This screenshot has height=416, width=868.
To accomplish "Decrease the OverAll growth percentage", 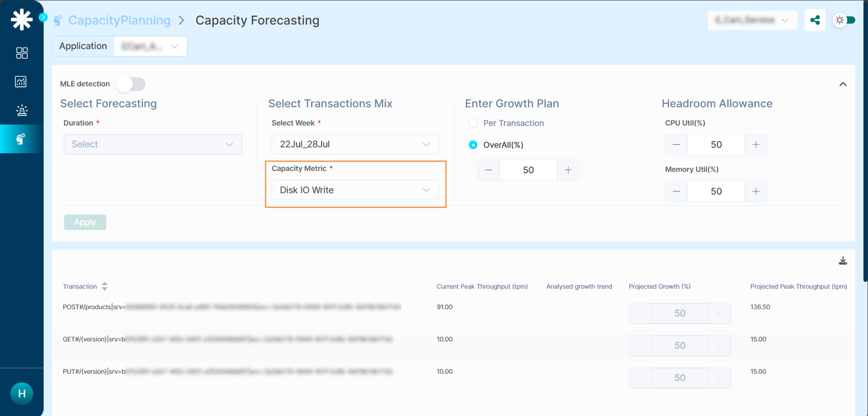I will pos(489,170).
